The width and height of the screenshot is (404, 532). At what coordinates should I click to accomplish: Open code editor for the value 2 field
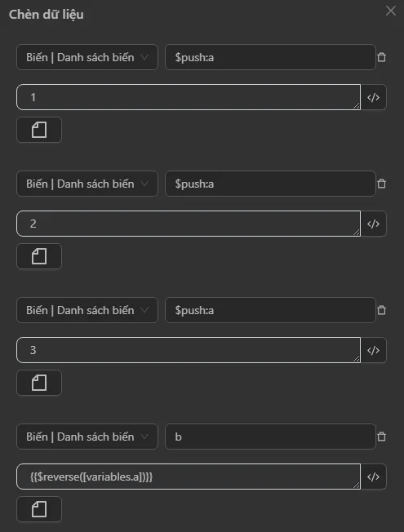[x=374, y=224]
